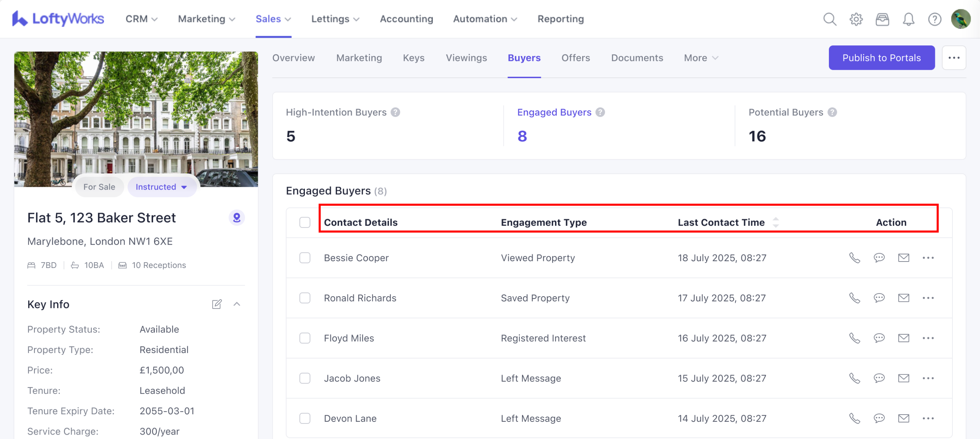Switch to the Offers tab
The image size is (980, 439).
(x=575, y=58)
